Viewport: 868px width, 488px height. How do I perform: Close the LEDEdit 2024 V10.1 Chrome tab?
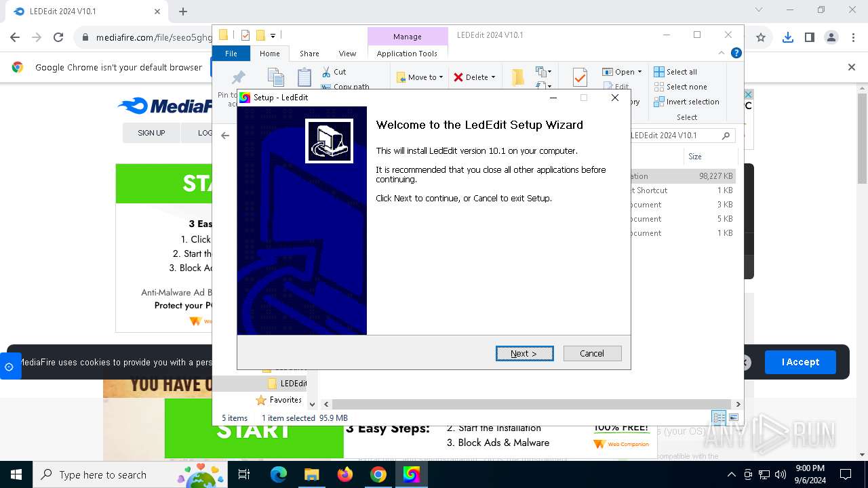[x=157, y=12]
